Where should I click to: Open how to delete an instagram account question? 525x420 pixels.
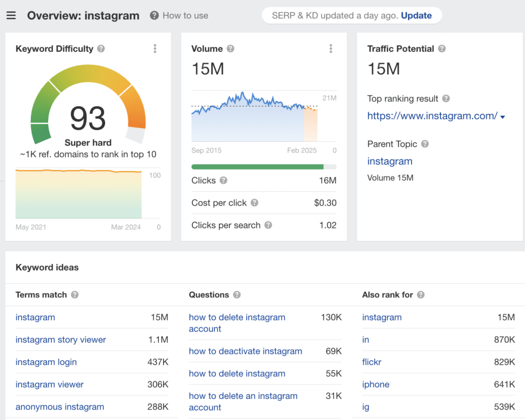(243, 402)
